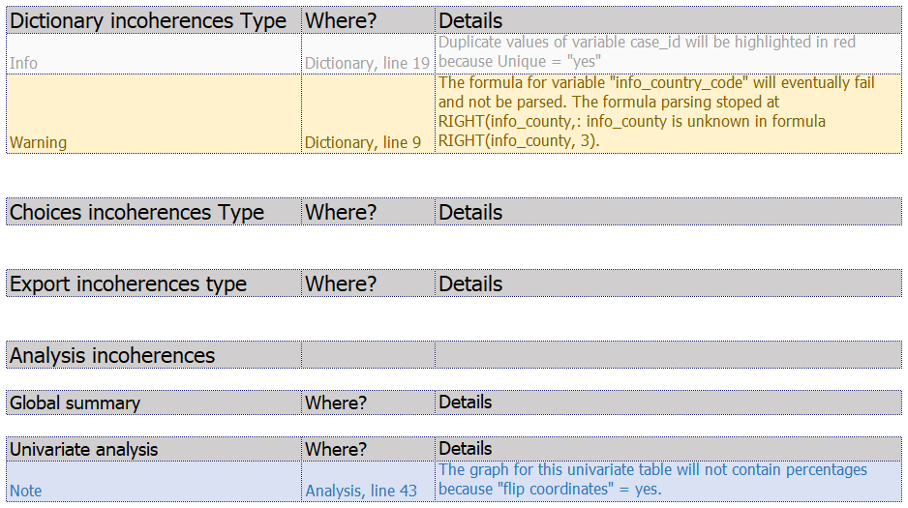Select the yellow 'Warning' cell

tap(154, 114)
